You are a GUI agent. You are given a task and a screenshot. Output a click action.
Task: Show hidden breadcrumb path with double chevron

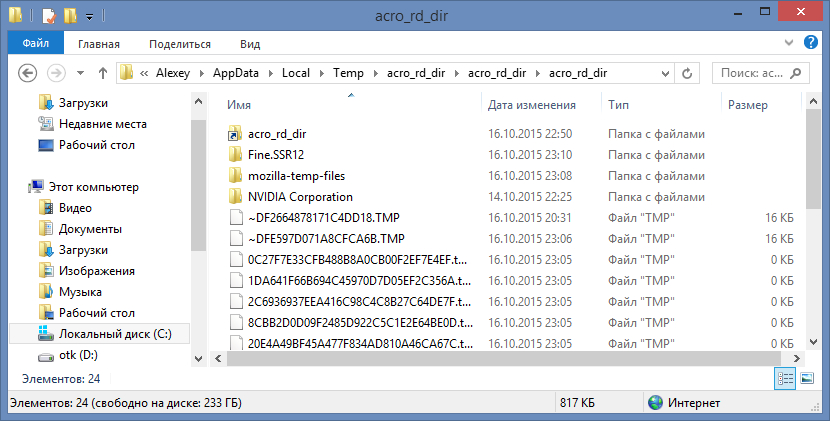[144, 74]
